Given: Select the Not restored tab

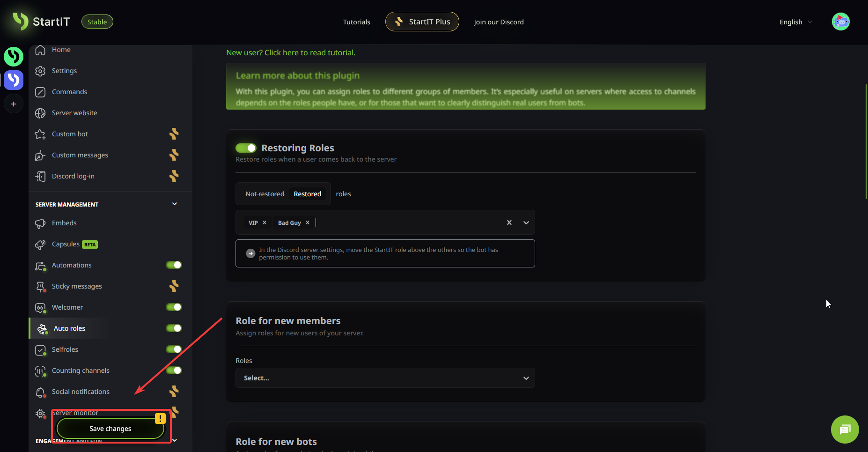Looking at the screenshot, I should click(x=265, y=194).
